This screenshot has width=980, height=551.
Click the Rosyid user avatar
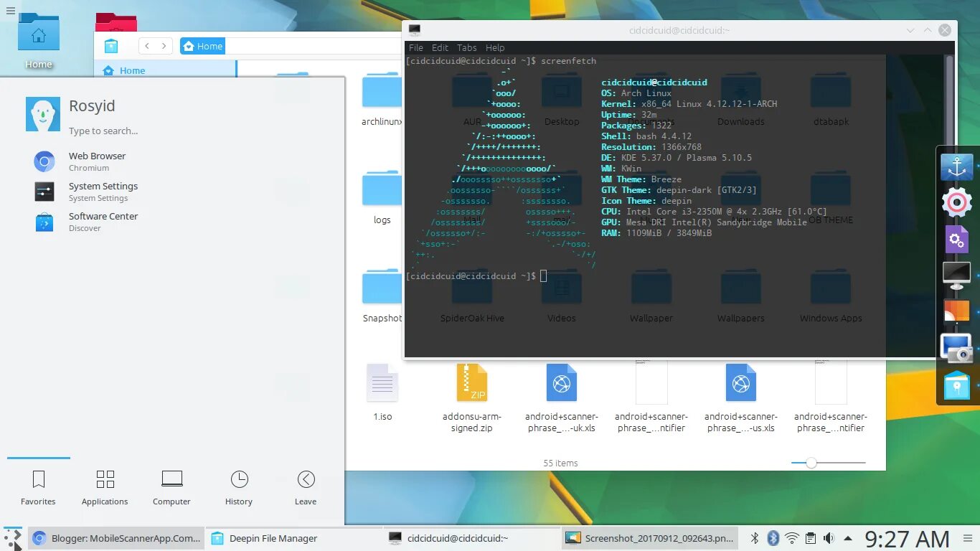[43, 114]
